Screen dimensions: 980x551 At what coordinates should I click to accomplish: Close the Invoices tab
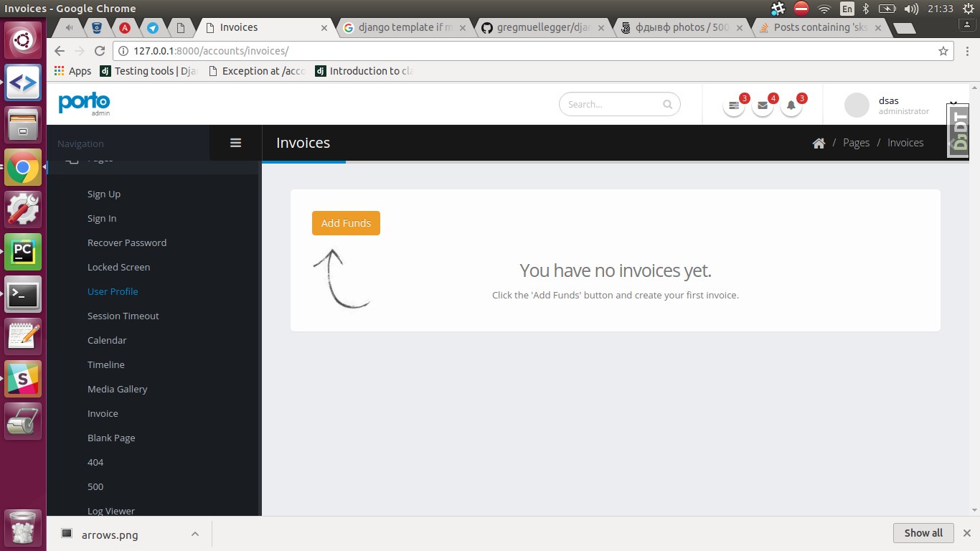[324, 28]
